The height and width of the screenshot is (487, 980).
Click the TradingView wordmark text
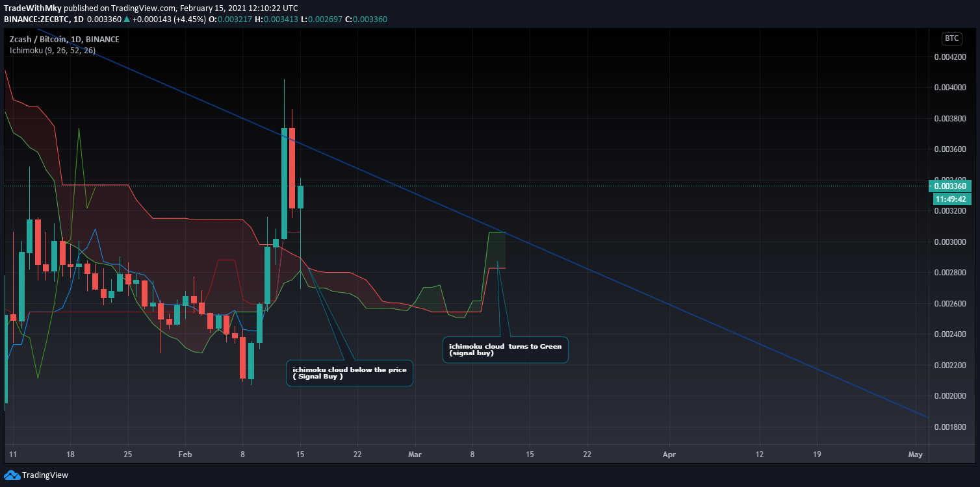point(45,475)
